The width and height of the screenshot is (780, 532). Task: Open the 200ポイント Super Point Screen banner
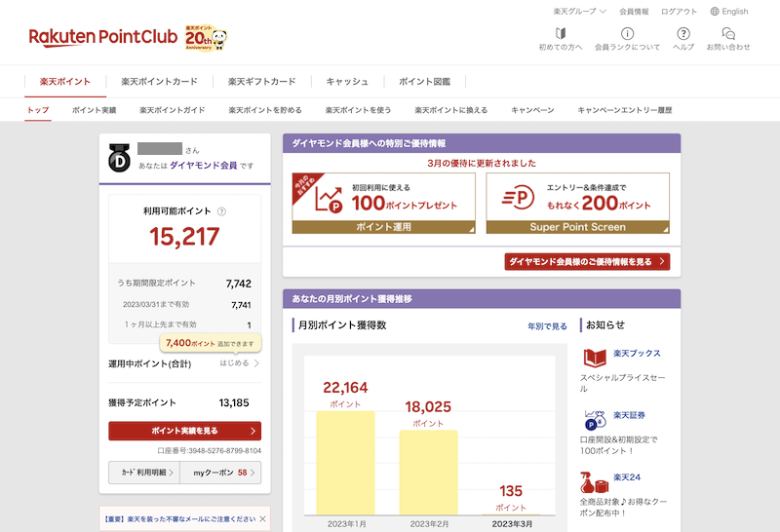(577, 204)
